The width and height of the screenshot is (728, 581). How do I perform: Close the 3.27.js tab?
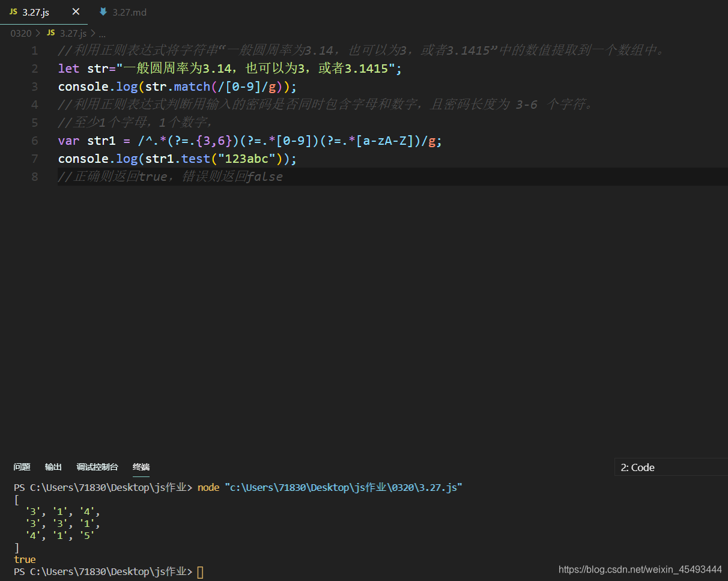click(x=76, y=12)
